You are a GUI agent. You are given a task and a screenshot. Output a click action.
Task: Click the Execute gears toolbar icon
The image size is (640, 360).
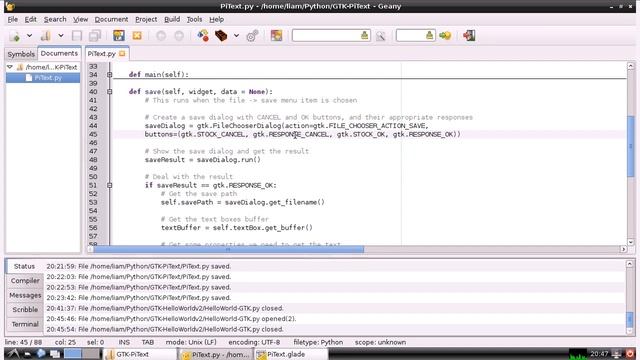(x=252, y=36)
